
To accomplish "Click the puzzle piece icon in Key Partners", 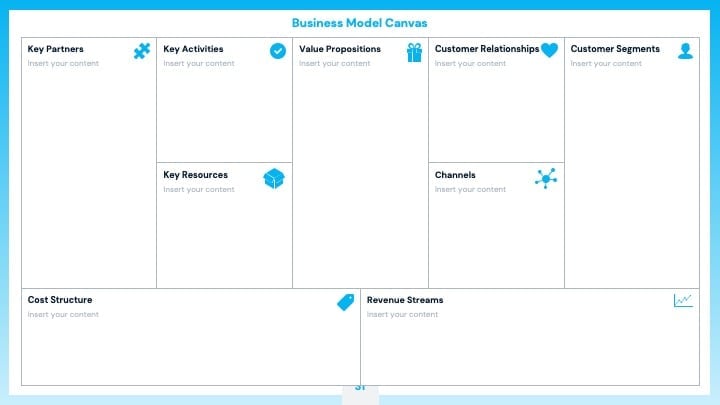I will 142,51.
